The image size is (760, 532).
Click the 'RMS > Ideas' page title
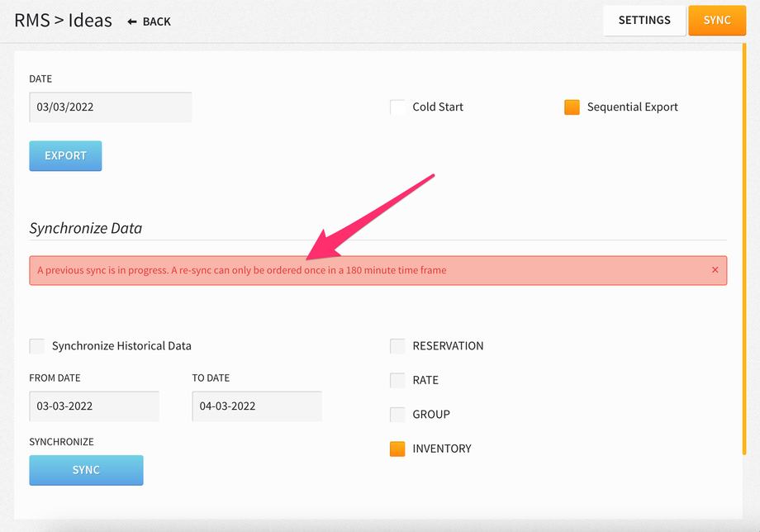63,21
